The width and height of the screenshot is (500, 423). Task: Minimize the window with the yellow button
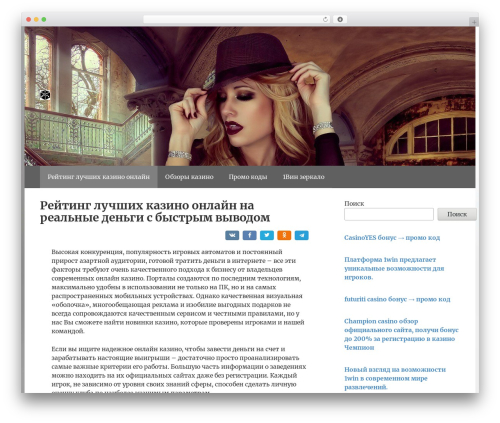(x=36, y=19)
